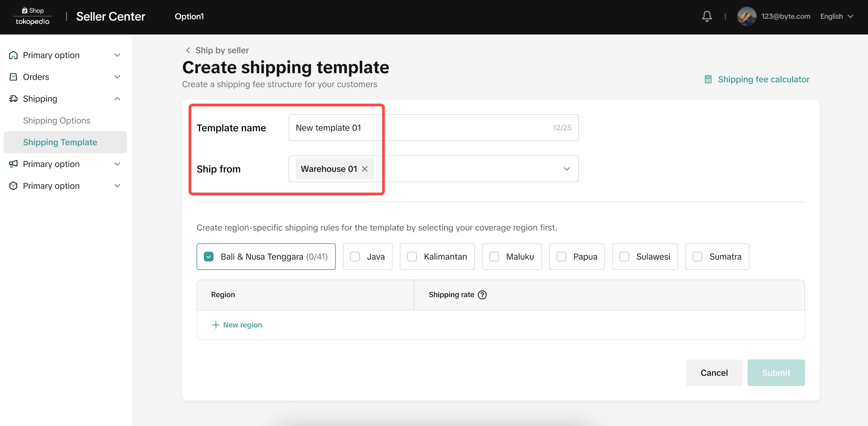Viewport: 868px width, 426px height.
Task: Open the English language dropdown
Action: click(x=836, y=16)
